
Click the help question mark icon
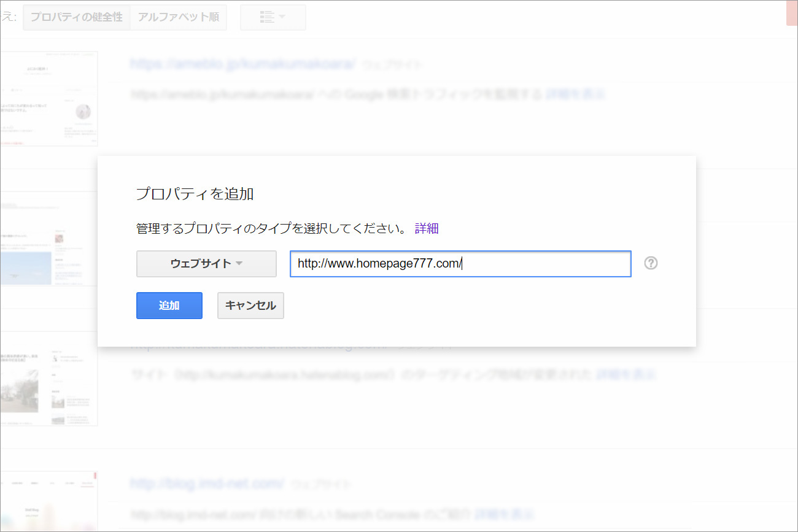pos(651,263)
